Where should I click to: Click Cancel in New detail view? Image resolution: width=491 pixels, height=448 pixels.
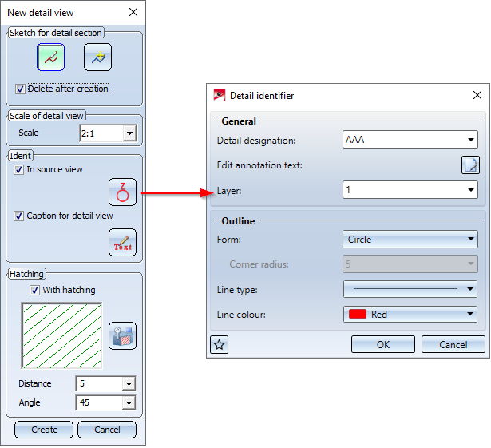tap(107, 430)
